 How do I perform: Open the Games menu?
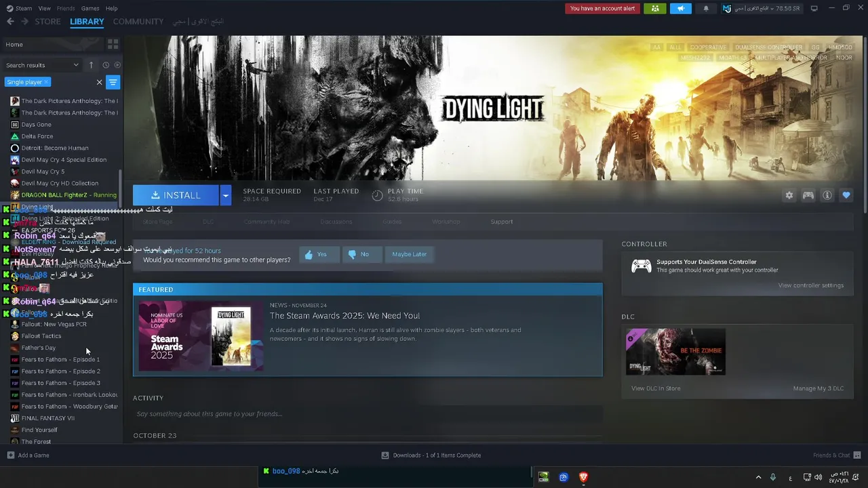coord(90,8)
